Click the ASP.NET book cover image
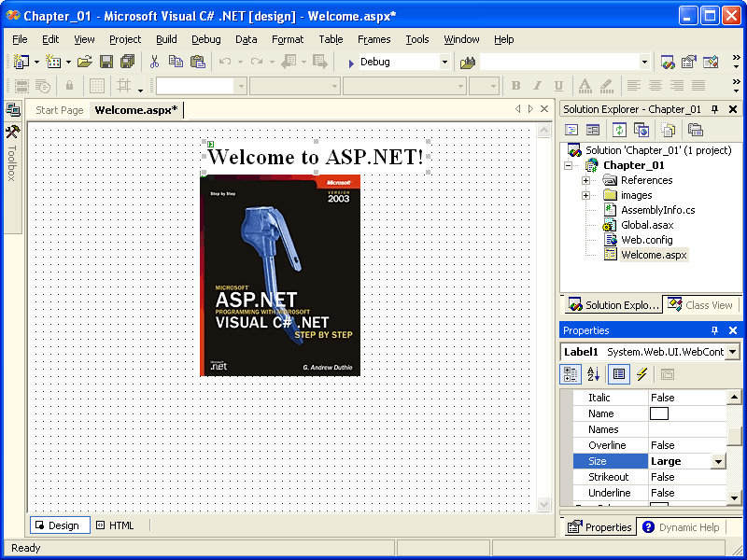 point(280,275)
